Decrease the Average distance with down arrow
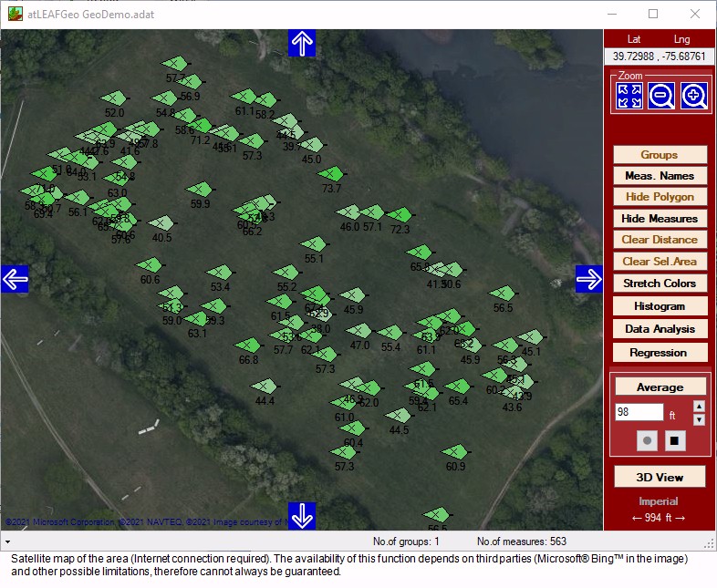This screenshot has height=588, width=717. [x=699, y=420]
